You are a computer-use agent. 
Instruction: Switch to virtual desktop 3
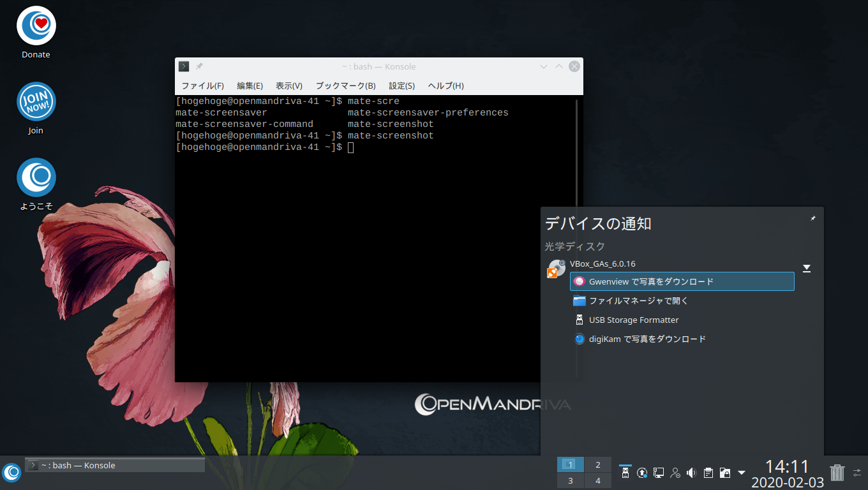(x=571, y=480)
